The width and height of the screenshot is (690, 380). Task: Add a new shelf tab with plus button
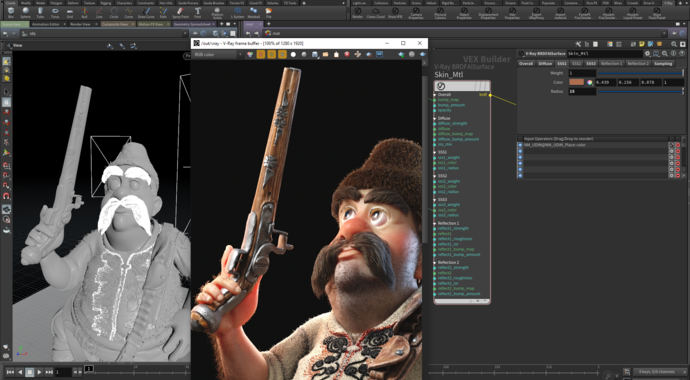click(x=304, y=3)
